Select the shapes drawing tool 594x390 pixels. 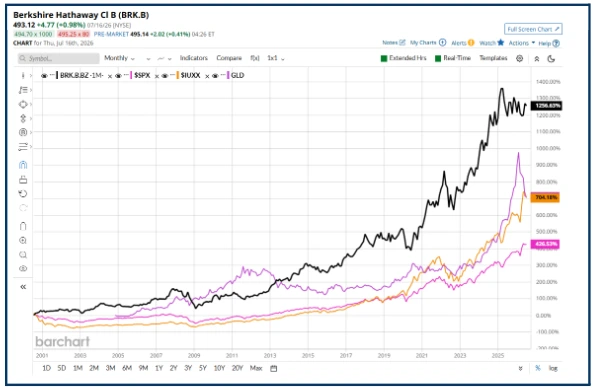click(x=23, y=105)
